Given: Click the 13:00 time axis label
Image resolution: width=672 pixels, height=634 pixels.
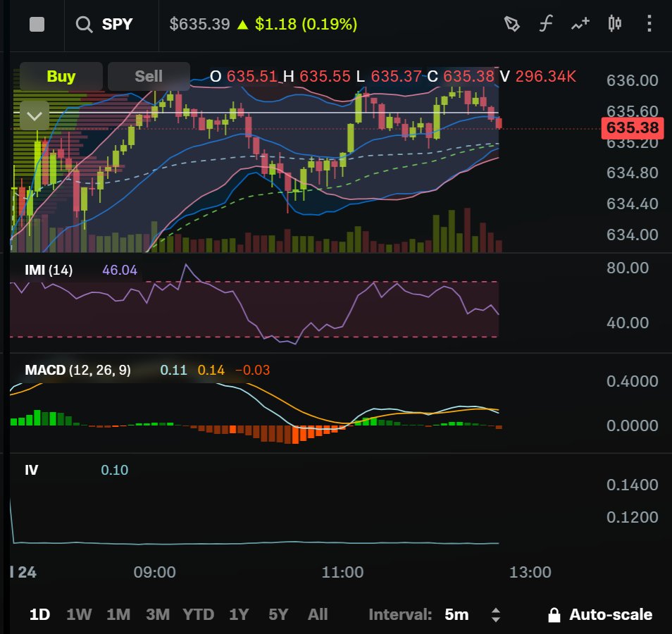Looking at the screenshot, I should (530, 572).
